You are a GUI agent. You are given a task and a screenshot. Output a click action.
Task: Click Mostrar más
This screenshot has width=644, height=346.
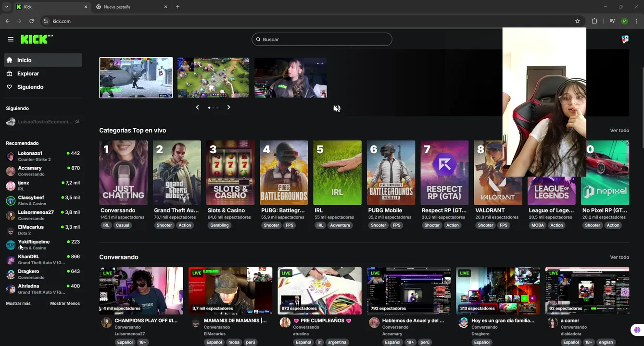click(18, 303)
